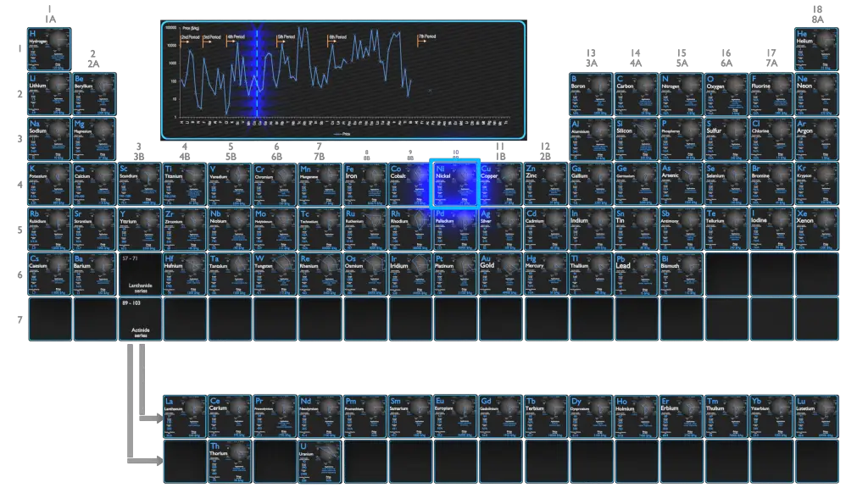Open the Silver element card
The image size is (868, 488).
click(x=500, y=229)
